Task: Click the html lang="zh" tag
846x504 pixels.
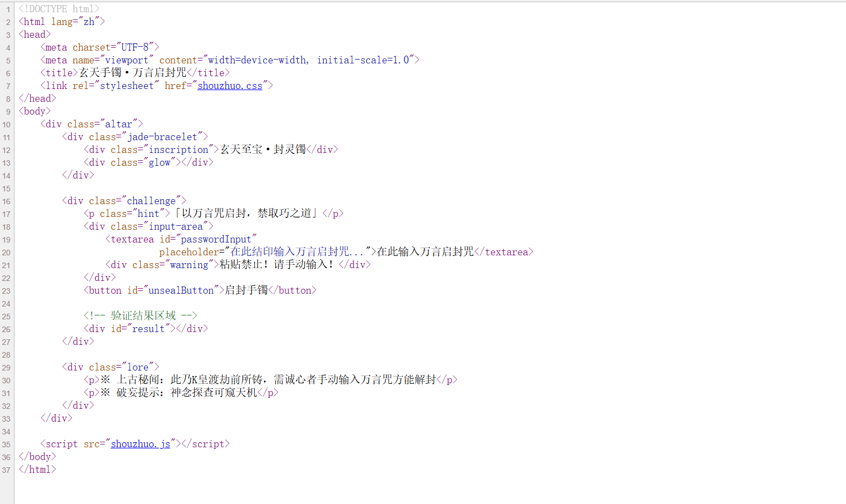Action: point(62,22)
